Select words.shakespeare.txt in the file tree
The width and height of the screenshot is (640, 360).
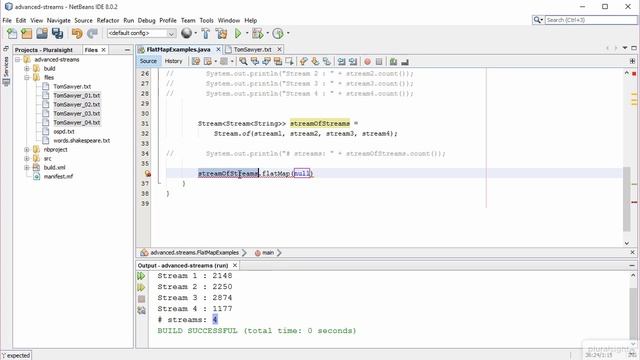82,140
